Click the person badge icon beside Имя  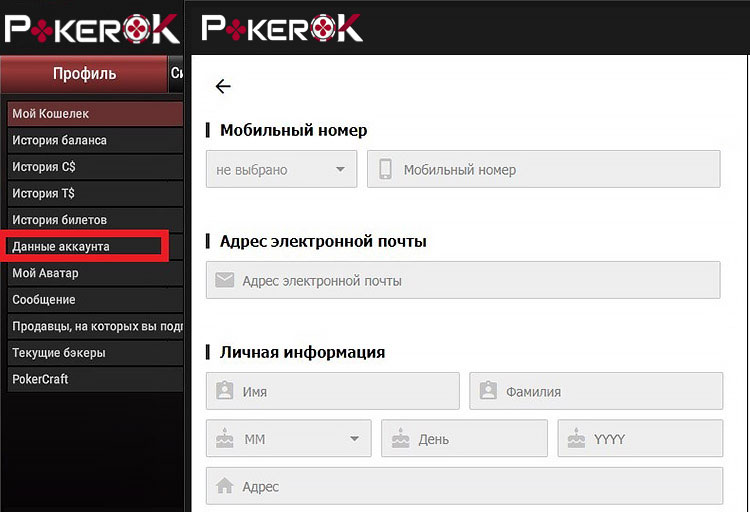pyautogui.click(x=224, y=390)
